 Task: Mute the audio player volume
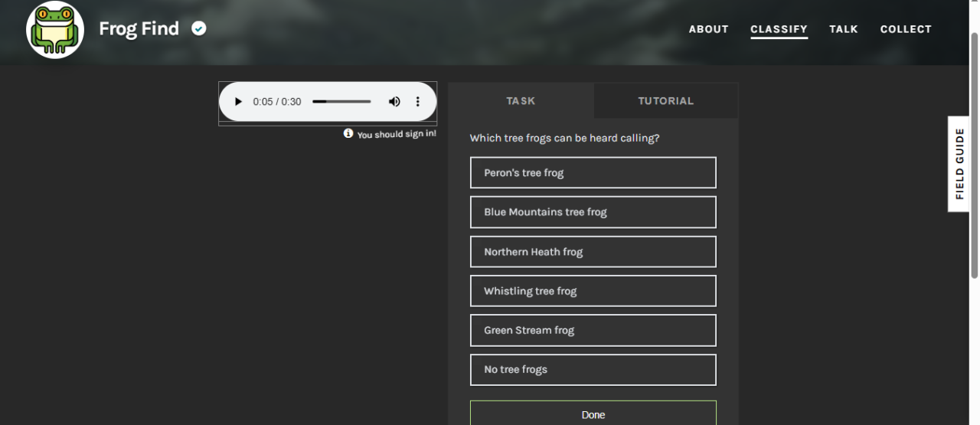click(x=394, y=102)
